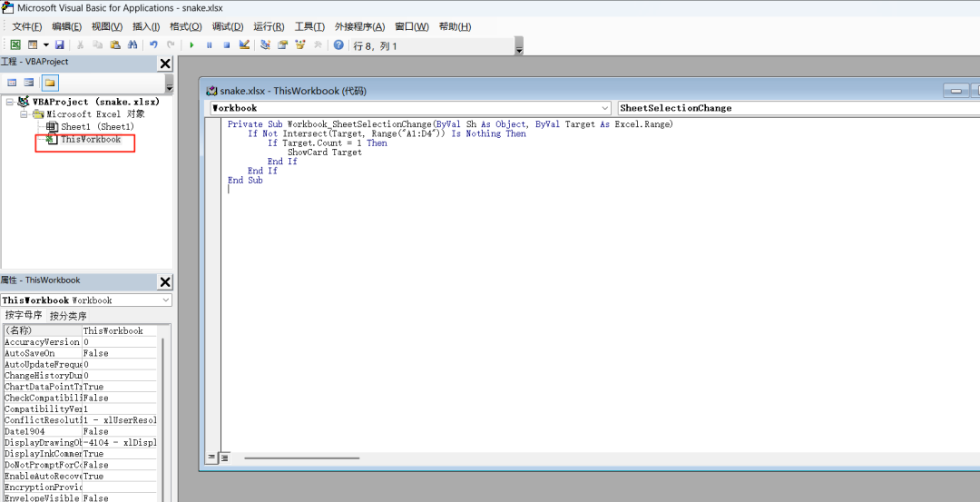Toggle Design Mode with the ruler icon
The height and width of the screenshot is (502, 980).
(x=244, y=45)
